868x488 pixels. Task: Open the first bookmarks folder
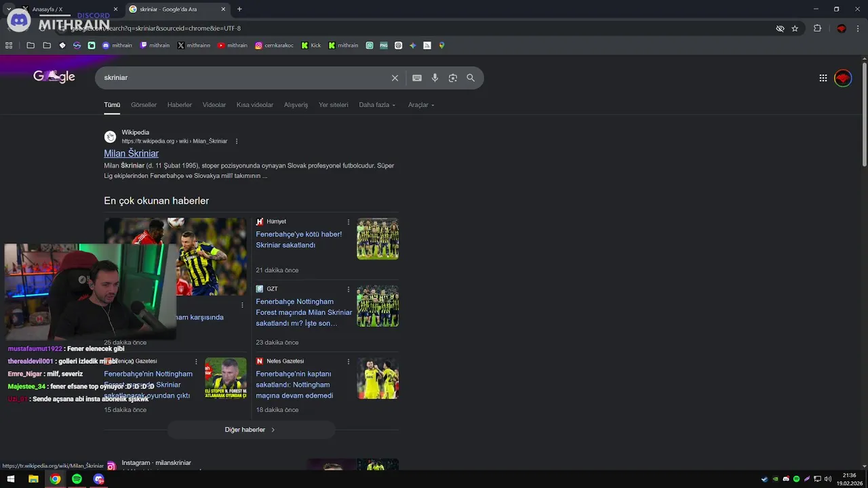pyautogui.click(x=31, y=45)
